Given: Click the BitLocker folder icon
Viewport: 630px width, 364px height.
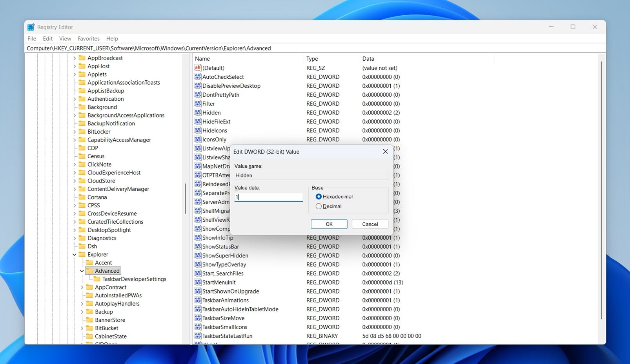Looking at the screenshot, I should 82,132.
